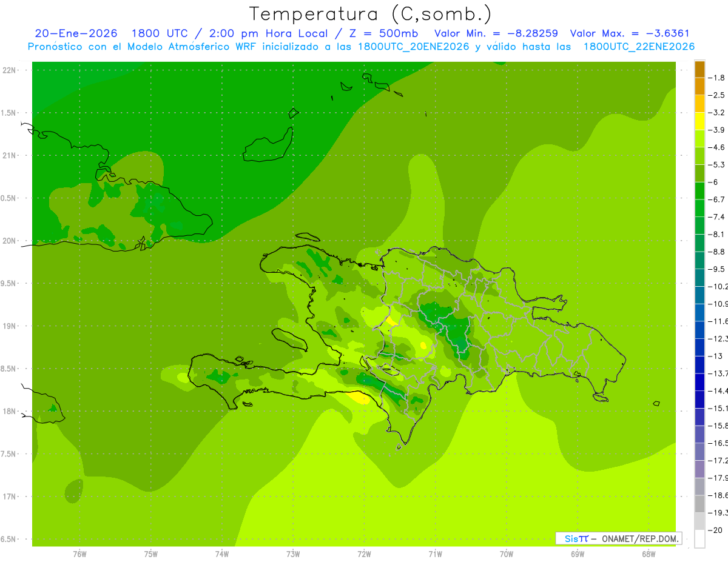
Task: Click the '-2.5' legend value
Action: pos(716,95)
